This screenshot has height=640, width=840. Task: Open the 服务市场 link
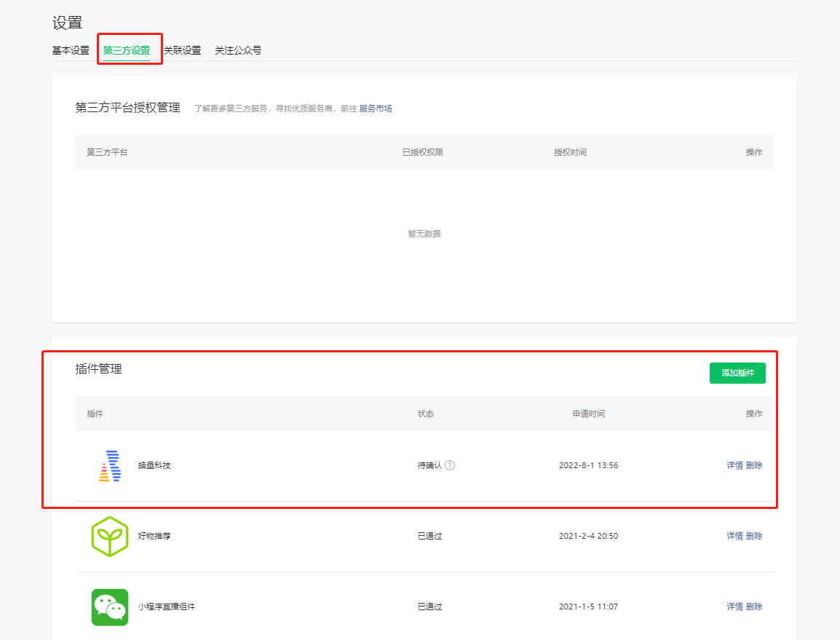point(376,108)
